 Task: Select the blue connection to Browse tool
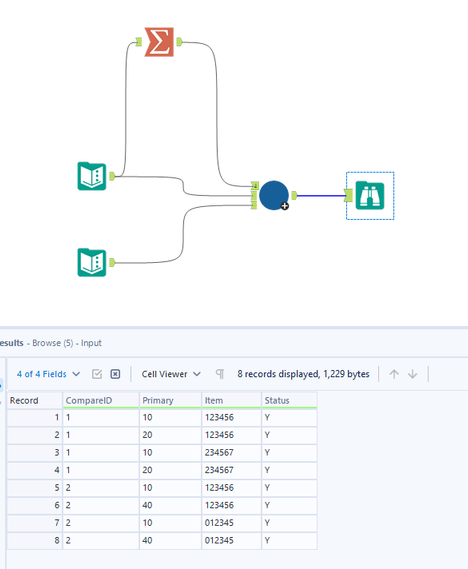click(321, 196)
